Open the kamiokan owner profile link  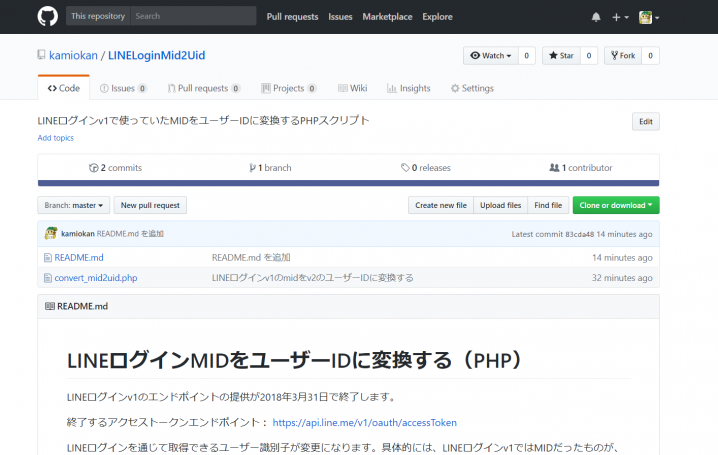click(x=73, y=55)
